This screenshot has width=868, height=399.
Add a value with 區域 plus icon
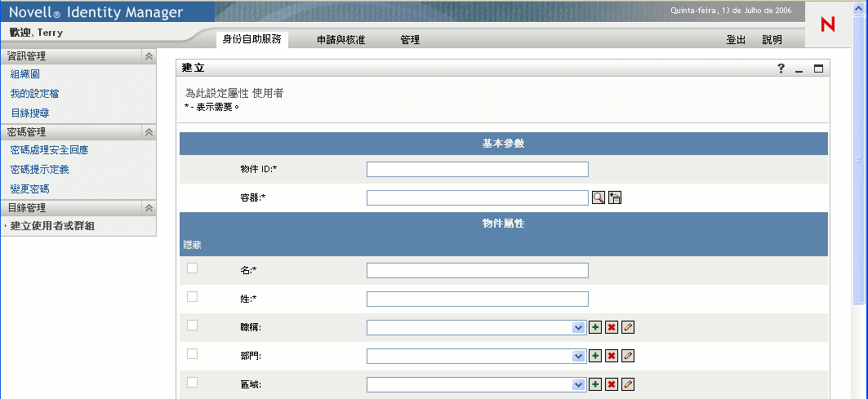(x=595, y=384)
